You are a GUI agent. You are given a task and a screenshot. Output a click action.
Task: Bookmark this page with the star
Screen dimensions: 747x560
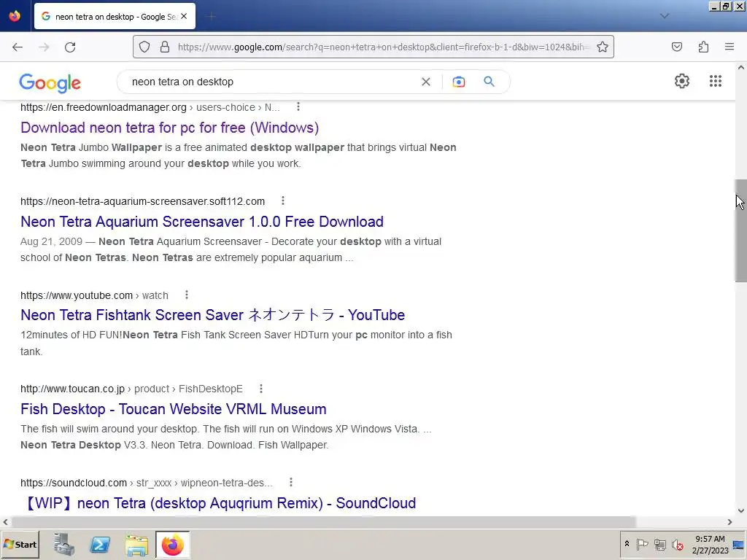602,47
